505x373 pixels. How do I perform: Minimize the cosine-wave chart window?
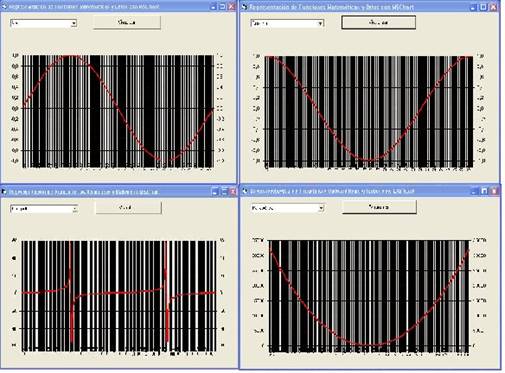tap(474, 7)
